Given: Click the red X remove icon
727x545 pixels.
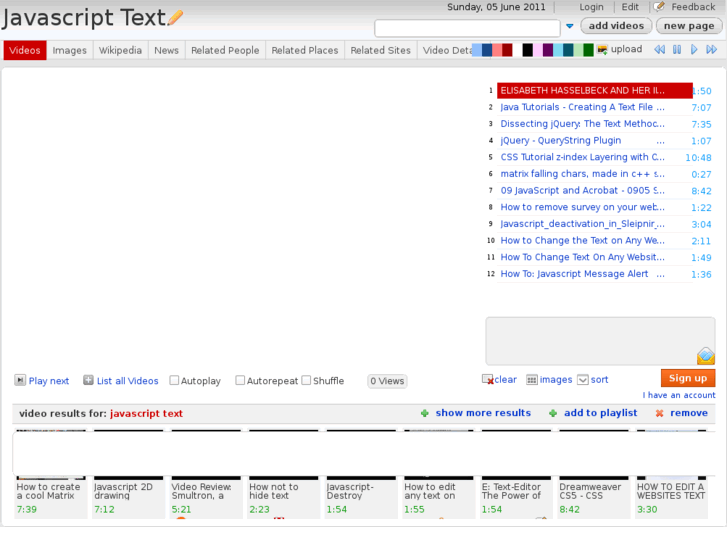Looking at the screenshot, I should click(x=659, y=413).
